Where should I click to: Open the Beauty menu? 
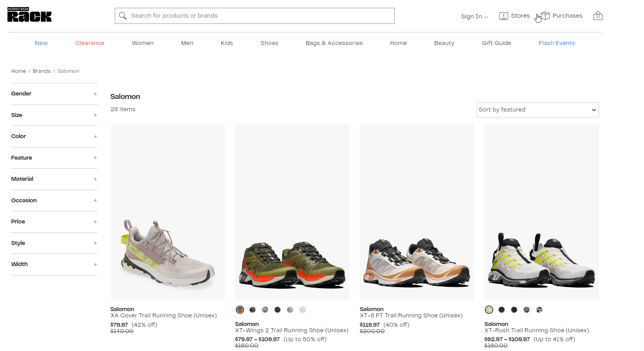coord(444,43)
